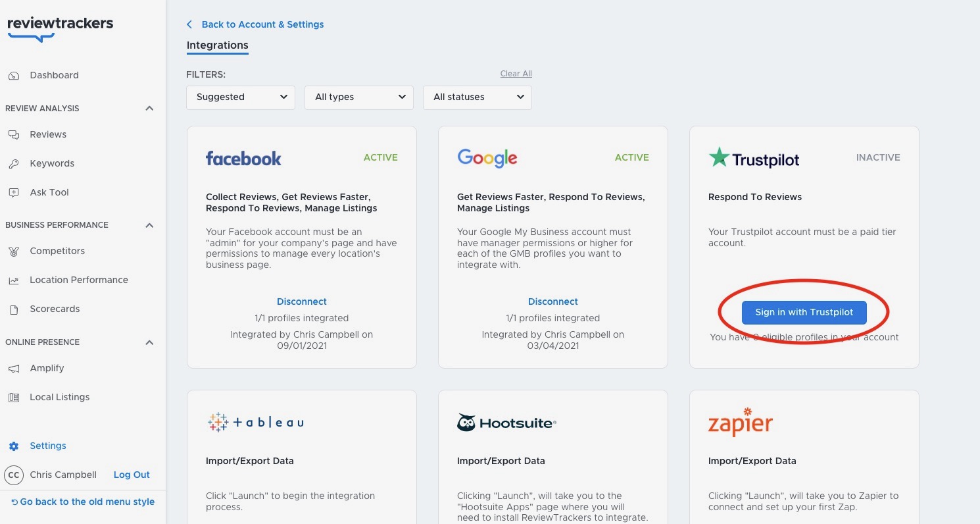Disconnect the Facebook integration
This screenshot has width=980, height=524.
pyautogui.click(x=302, y=301)
